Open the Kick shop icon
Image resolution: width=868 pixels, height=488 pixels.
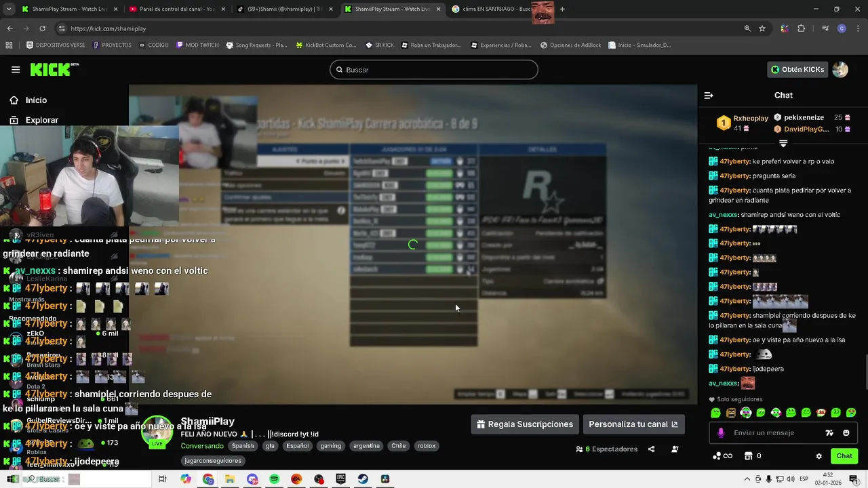(x=748, y=456)
